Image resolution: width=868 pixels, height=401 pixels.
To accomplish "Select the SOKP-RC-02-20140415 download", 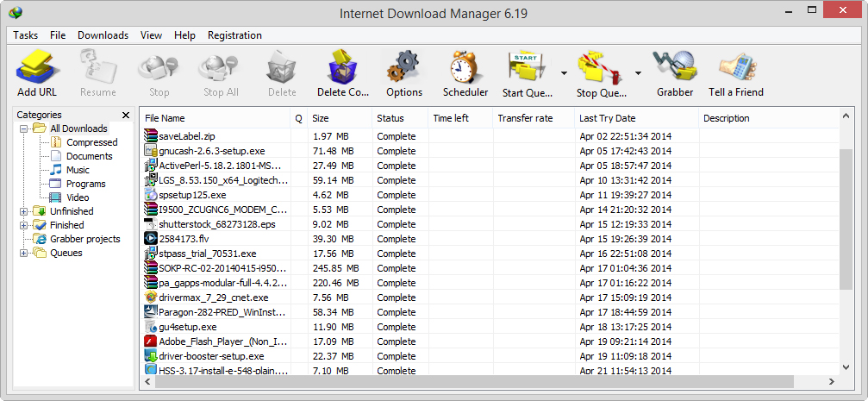I will pos(490,268).
